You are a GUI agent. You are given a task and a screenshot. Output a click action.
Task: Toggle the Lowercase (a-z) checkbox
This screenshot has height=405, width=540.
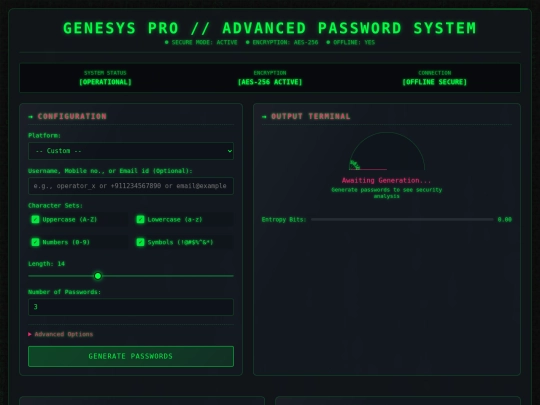[x=140, y=219]
